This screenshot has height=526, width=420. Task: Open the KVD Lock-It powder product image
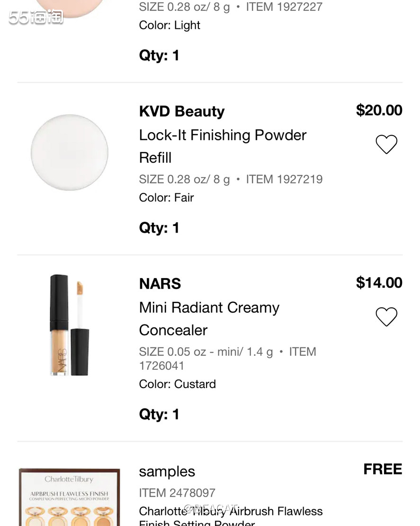pos(70,153)
